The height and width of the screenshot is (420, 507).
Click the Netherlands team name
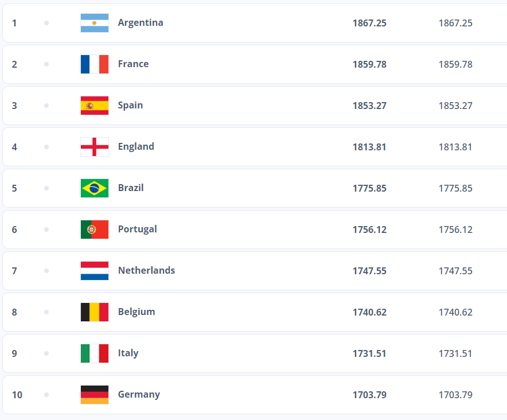pos(146,270)
